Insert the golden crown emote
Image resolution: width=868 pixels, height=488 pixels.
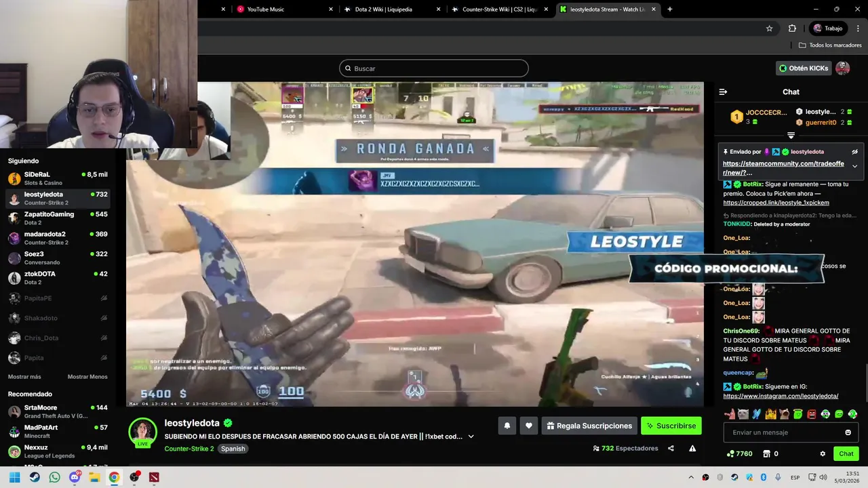click(x=770, y=414)
